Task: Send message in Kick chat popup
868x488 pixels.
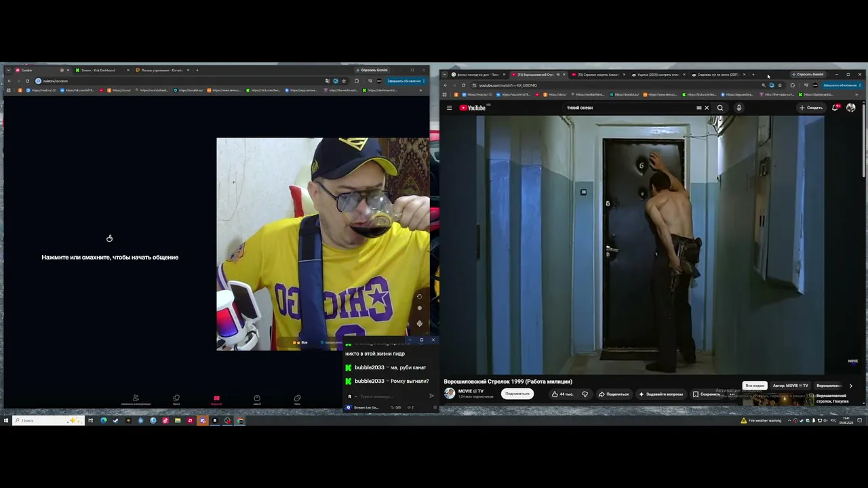Action: pos(432,396)
